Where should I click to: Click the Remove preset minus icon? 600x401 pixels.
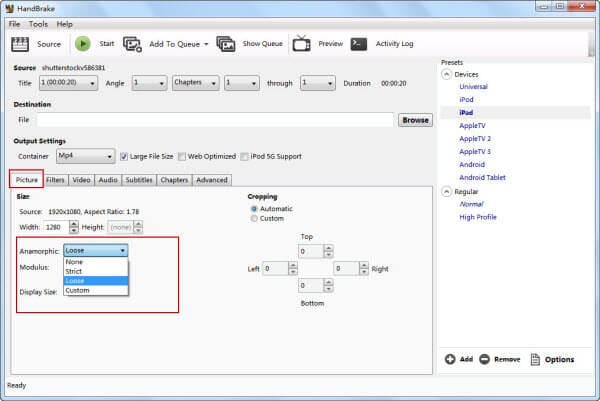[x=484, y=359]
